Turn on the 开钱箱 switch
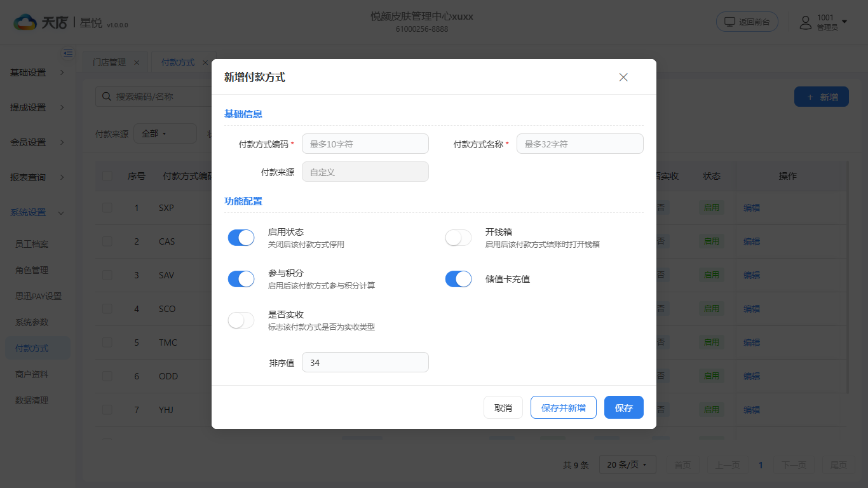Viewport: 868px width, 488px height. [458, 238]
